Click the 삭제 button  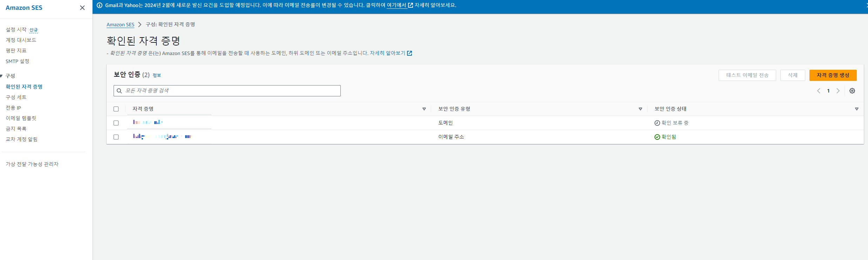tap(793, 75)
